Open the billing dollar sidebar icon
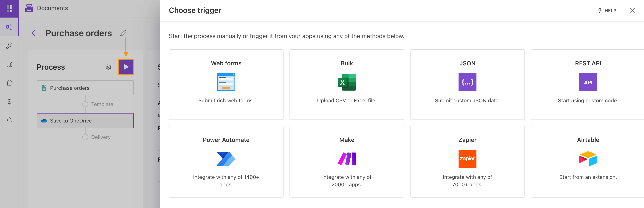The width and height of the screenshot is (644, 208). pos(9,102)
